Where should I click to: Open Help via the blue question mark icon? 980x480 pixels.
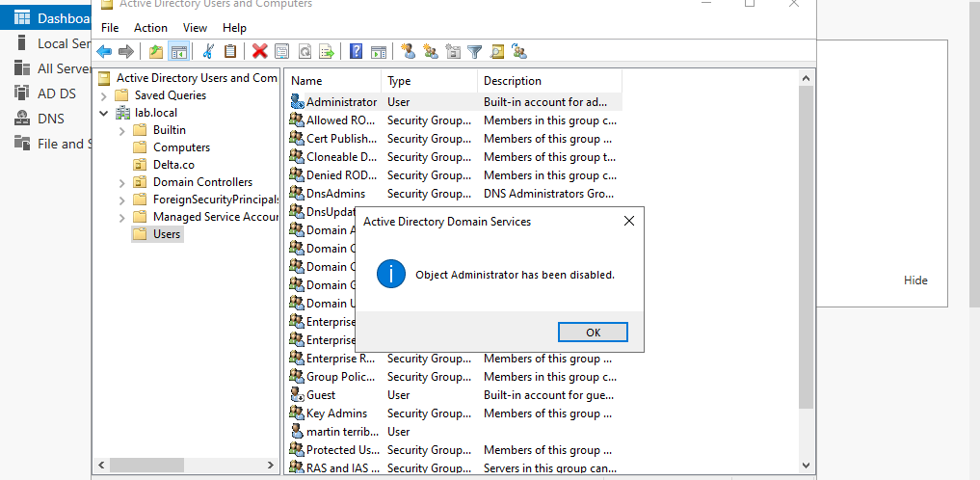[x=357, y=52]
